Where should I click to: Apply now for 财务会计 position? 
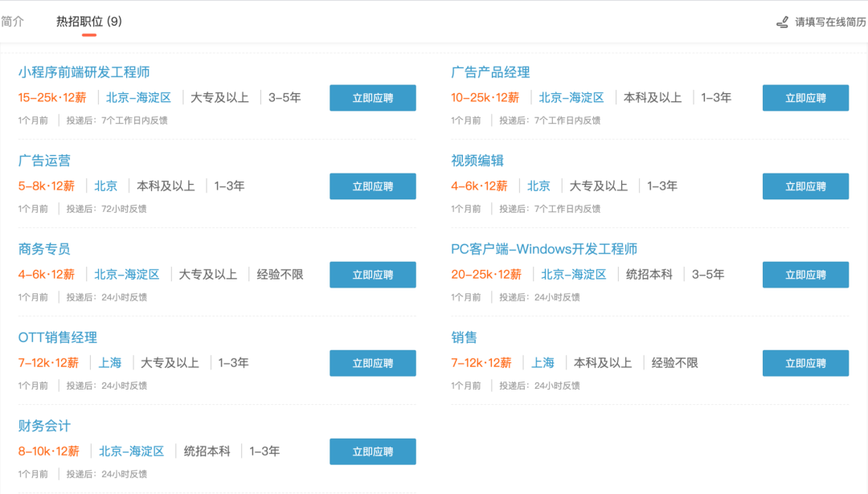point(372,451)
